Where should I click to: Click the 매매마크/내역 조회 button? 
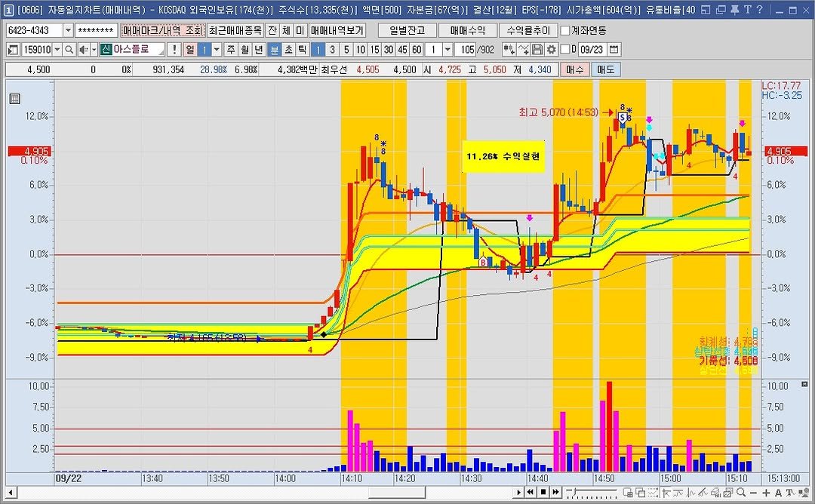pos(162,30)
